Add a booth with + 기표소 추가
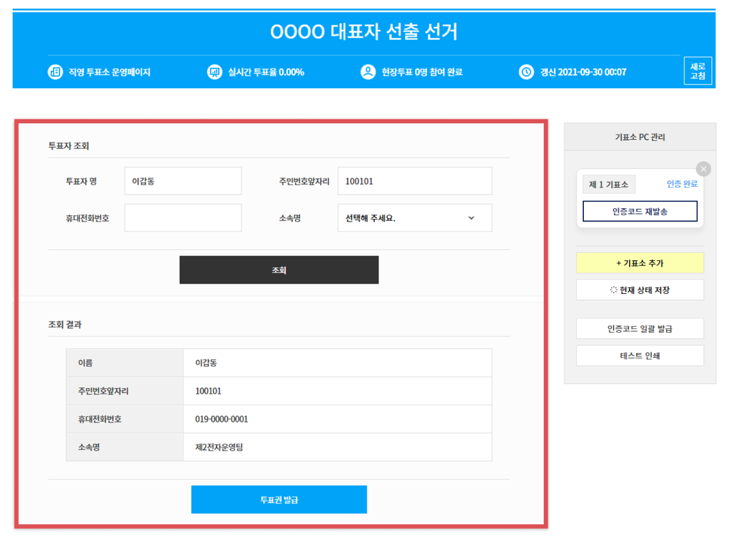 tap(640, 263)
